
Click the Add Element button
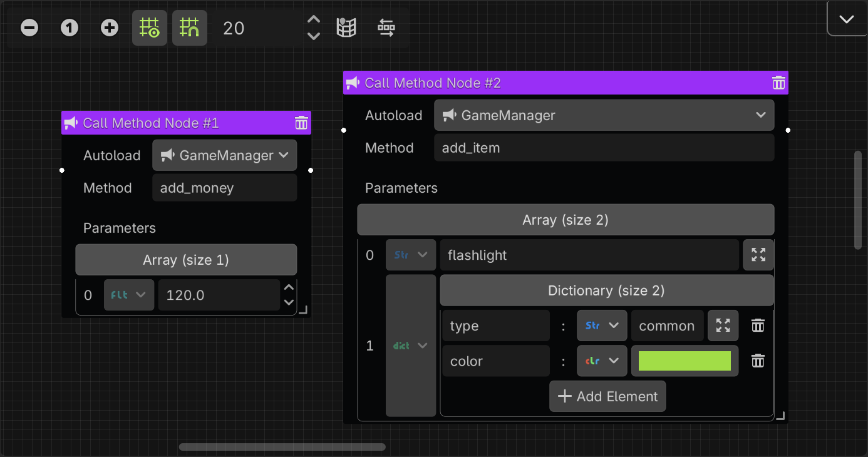(607, 396)
